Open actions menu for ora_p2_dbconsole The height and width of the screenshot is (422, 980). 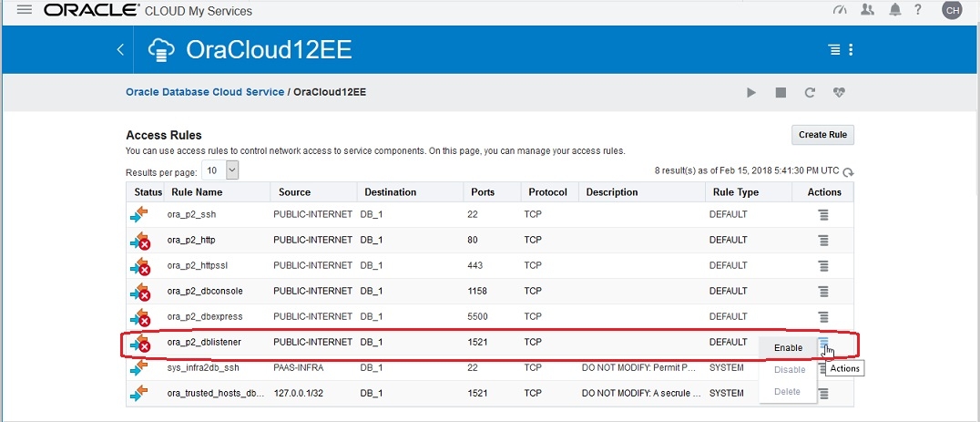(x=823, y=292)
